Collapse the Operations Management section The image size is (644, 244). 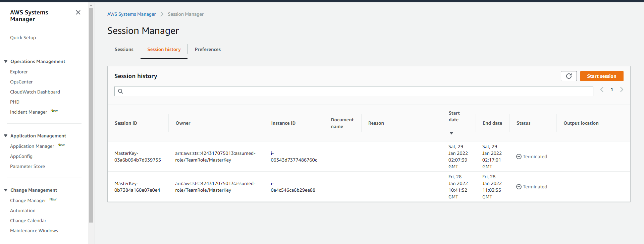pyautogui.click(x=6, y=61)
